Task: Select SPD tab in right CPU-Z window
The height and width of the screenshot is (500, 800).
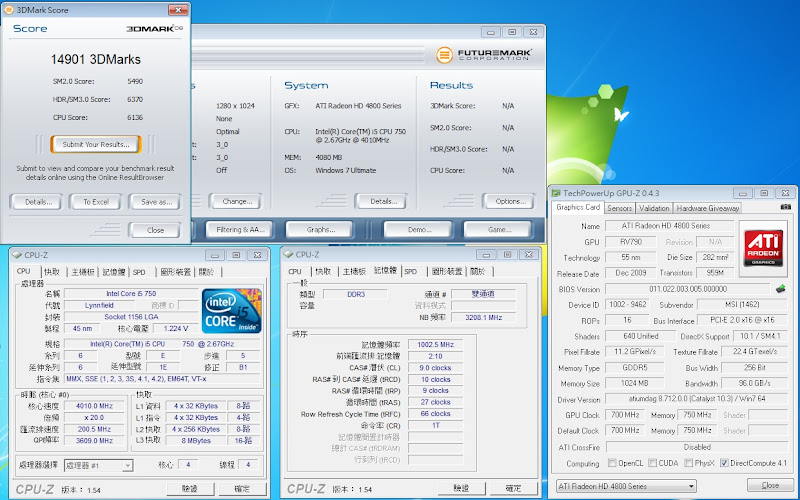Action: pyautogui.click(x=411, y=272)
